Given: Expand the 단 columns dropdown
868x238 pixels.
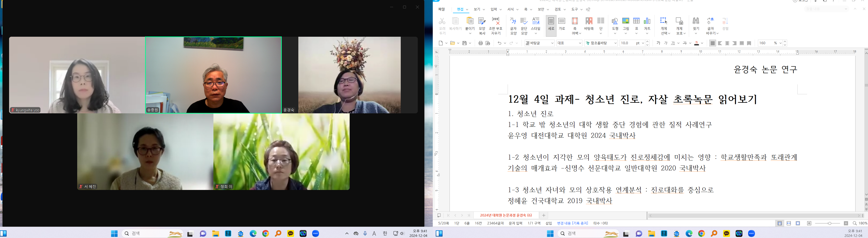Looking at the screenshot, I should coord(601,33).
